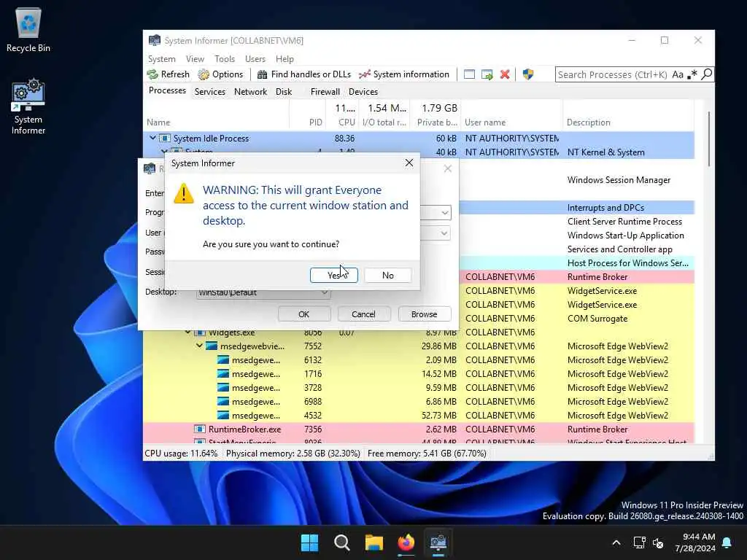Sort by the PID column header
This screenshot has width=747, height=560.
(308, 122)
